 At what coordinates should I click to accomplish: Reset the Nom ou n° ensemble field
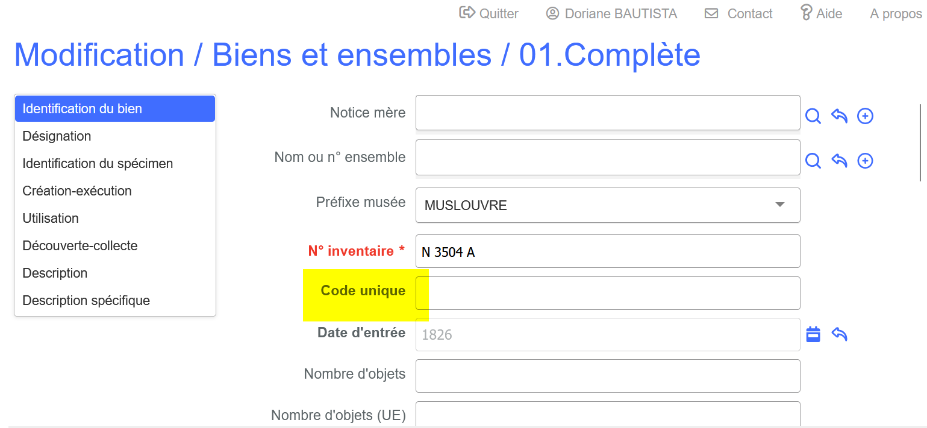pyautogui.click(x=840, y=161)
